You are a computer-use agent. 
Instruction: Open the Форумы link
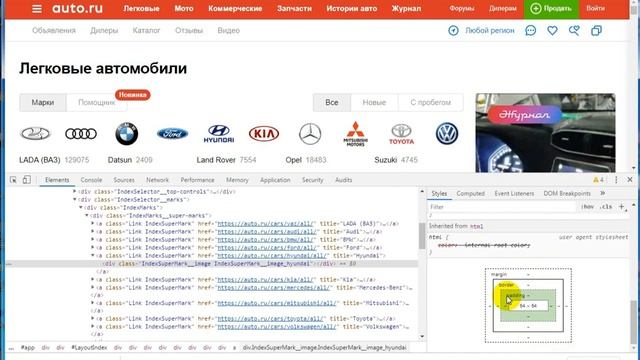click(x=462, y=8)
